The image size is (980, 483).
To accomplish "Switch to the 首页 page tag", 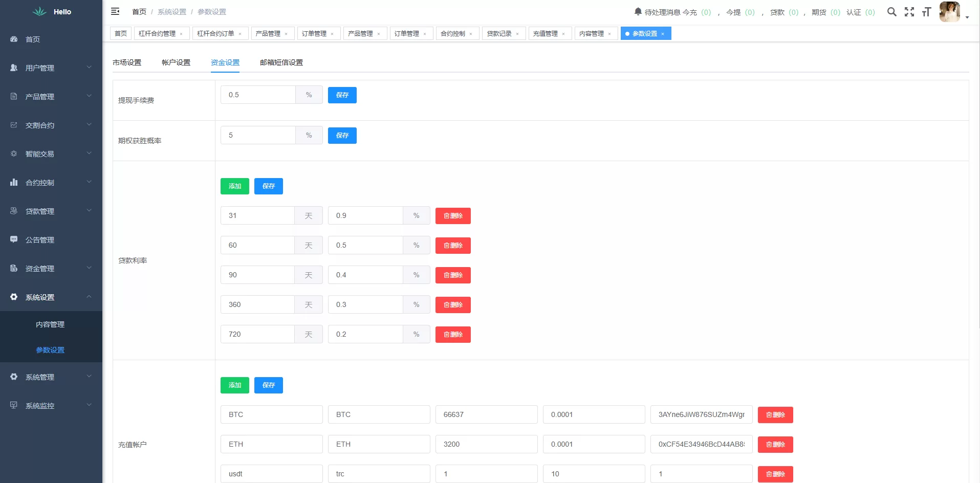I will point(121,33).
